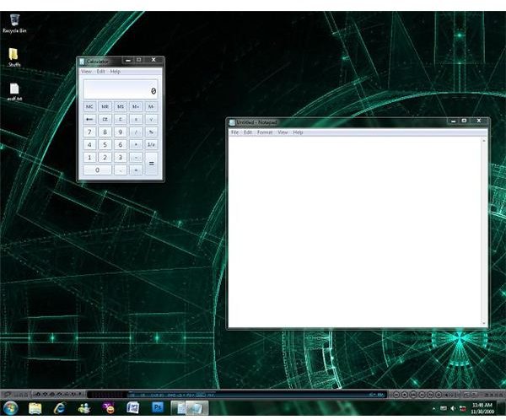The width and height of the screenshot is (506, 420).
Task: Open Notepad Help menu
Action: [x=298, y=132]
